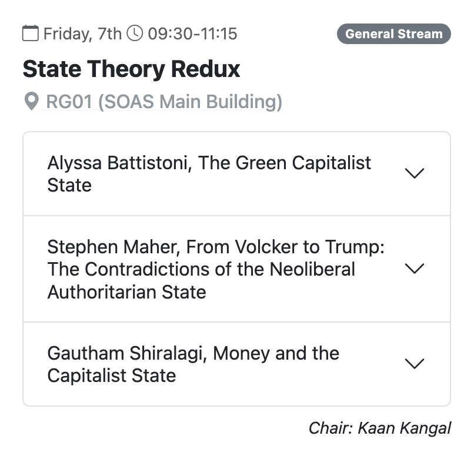Select the SOAS Main Building venue text

point(189,102)
